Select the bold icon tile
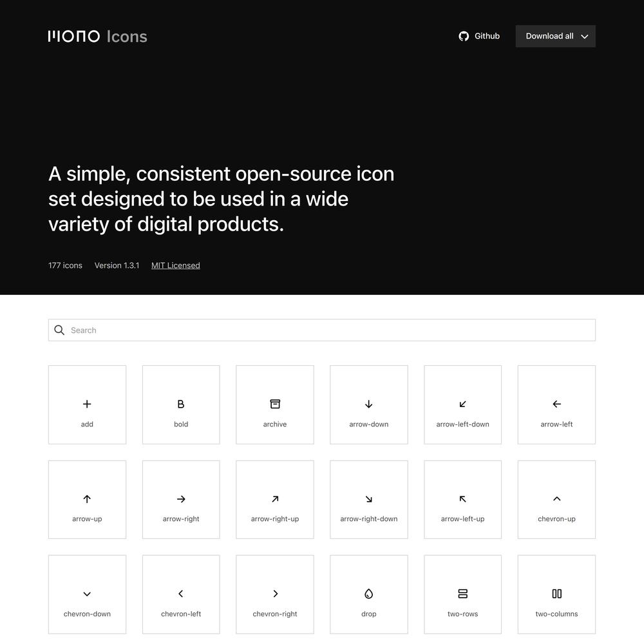The height and width of the screenshot is (644, 644). point(181,404)
